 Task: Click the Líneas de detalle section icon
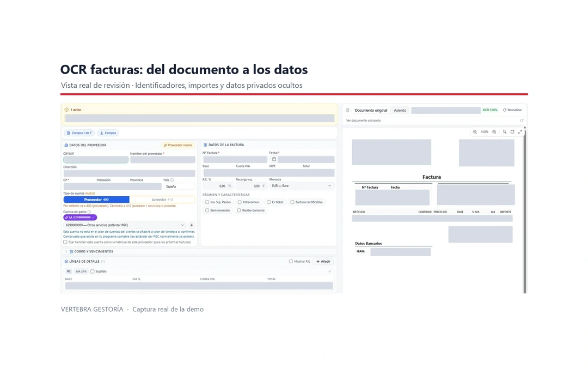66,261
